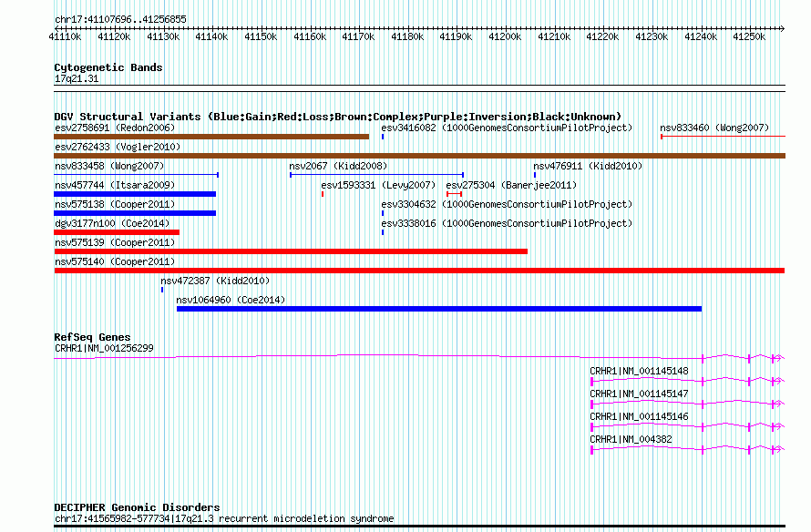The height and width of the screenshot is (532, 811).
Task: Click the 41230k ruler position
Action: [652, 36]
